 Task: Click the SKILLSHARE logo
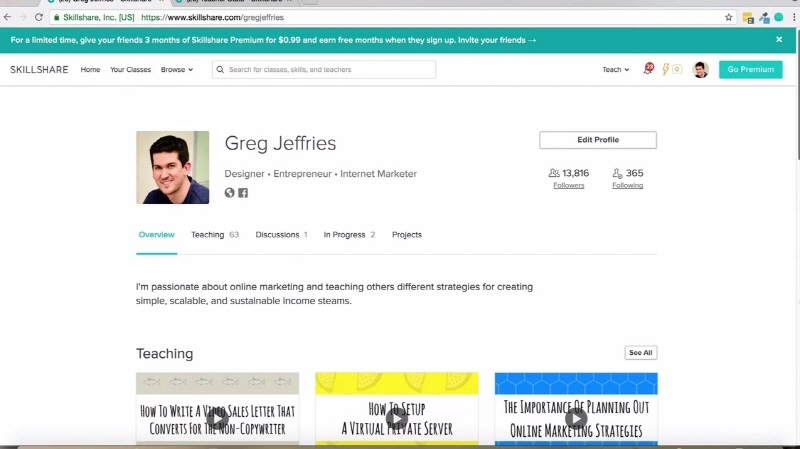tap(39, 69)
